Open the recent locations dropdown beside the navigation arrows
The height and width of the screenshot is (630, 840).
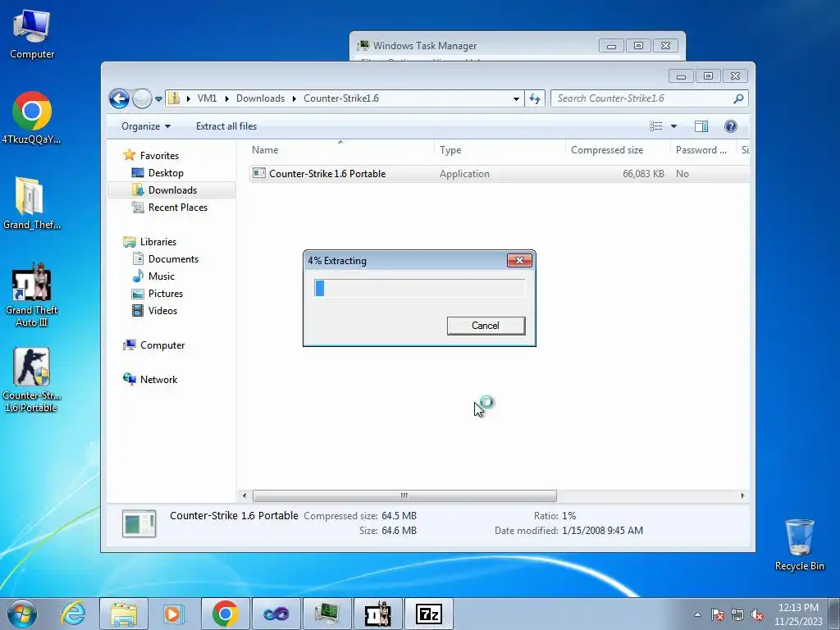pyautogui.click(x=158, y=99)
